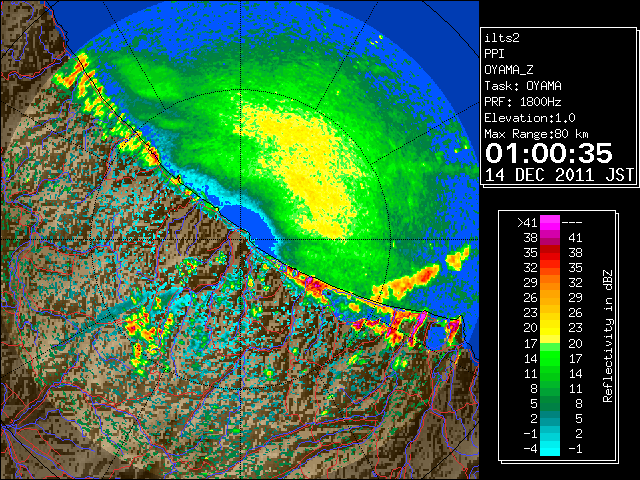The image size is (640, 480).
Task: Select the "-4" legend value
Action: tap(530, 449)
